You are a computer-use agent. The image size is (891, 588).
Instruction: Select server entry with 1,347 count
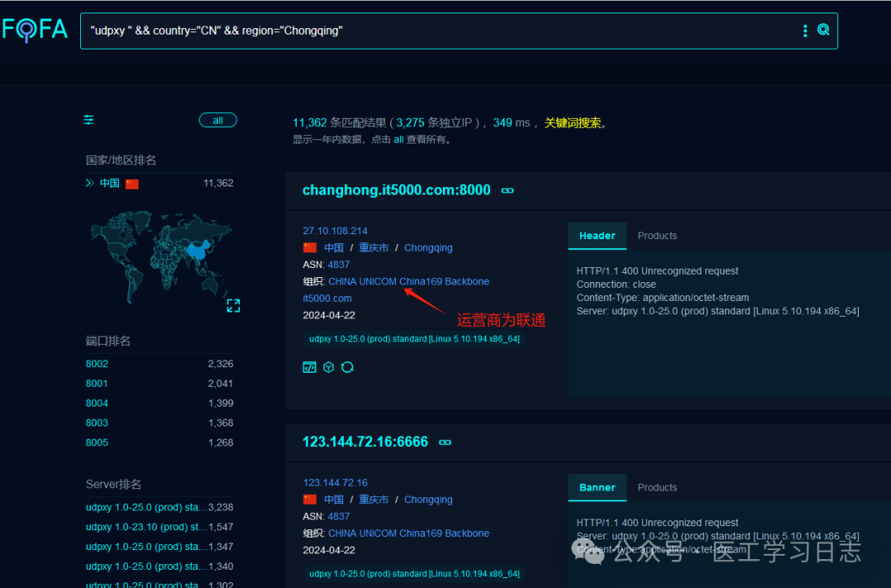tap(146, 547)
